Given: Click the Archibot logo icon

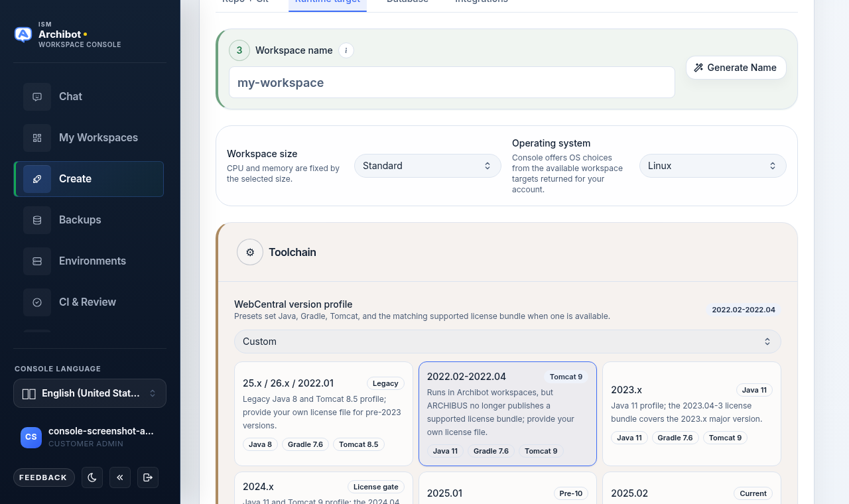Looking at the screenshot, I should click(x=23, y=34).
